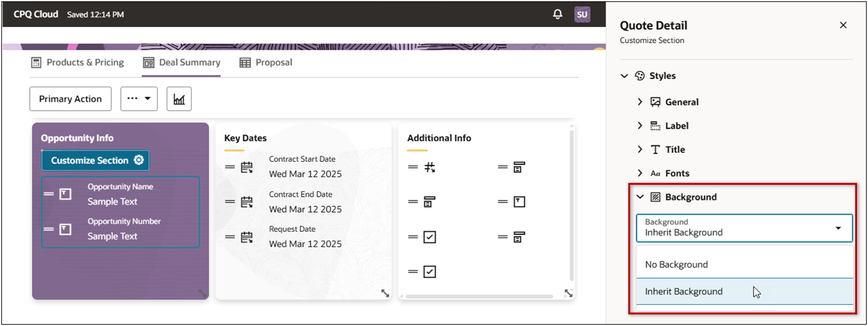Image resolution: width=868 pixels, height=326 pixels.
Task: Open the Background dropdown combo box
Action: [744, 228]
